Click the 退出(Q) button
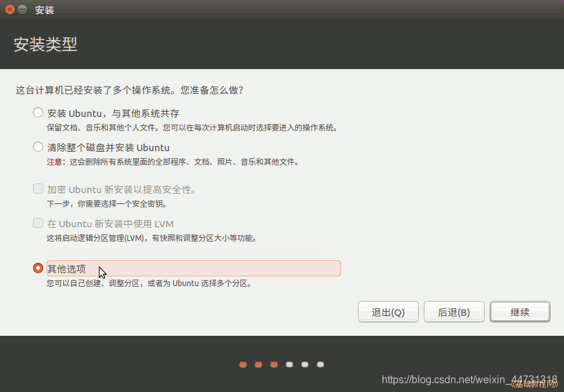 pos(388,312)
